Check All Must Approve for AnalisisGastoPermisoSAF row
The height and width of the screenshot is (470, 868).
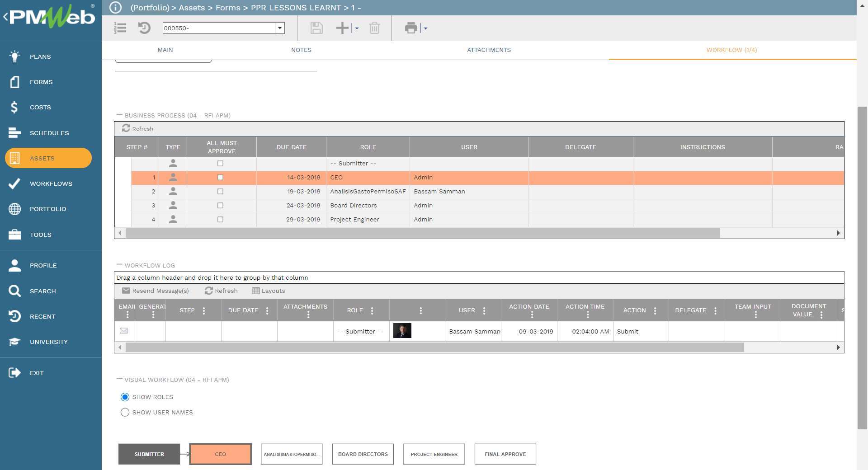[x=221, y=192]
